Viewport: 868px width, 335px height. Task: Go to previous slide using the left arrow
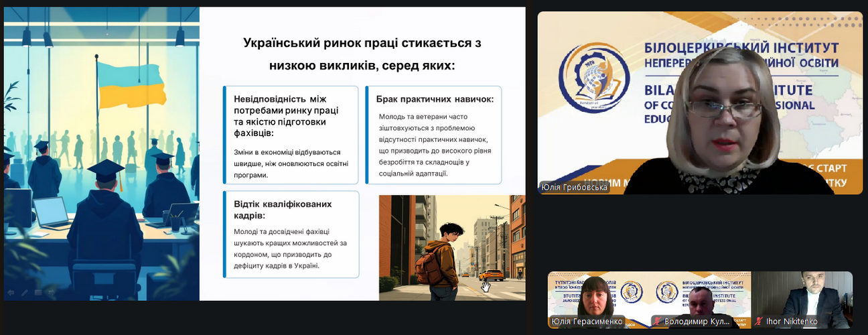(x=10, y=293)
